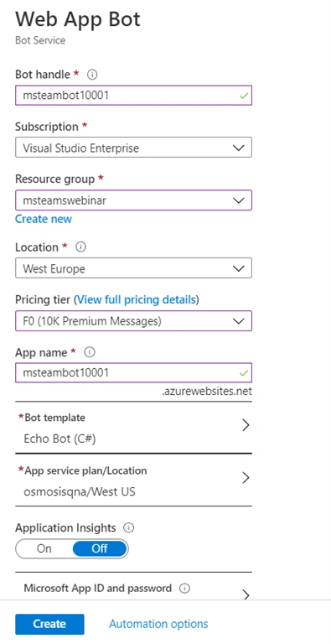Click the Bot Service subtitle

point(40,40)
